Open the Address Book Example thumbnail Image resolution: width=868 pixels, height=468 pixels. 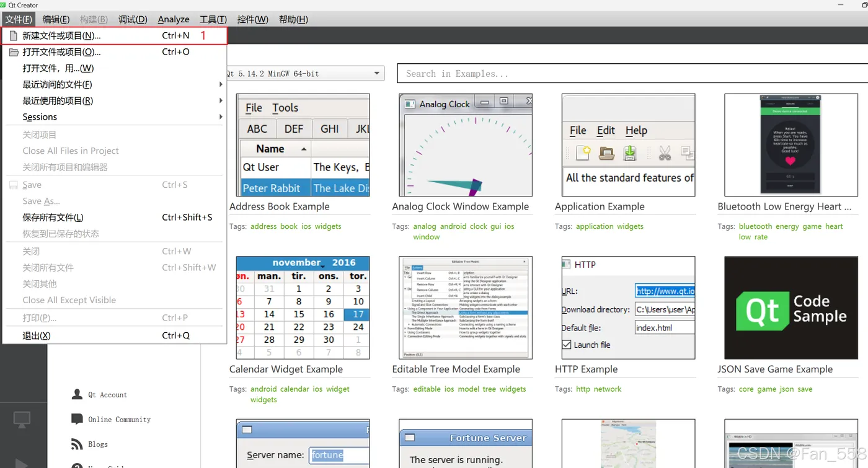303,145
